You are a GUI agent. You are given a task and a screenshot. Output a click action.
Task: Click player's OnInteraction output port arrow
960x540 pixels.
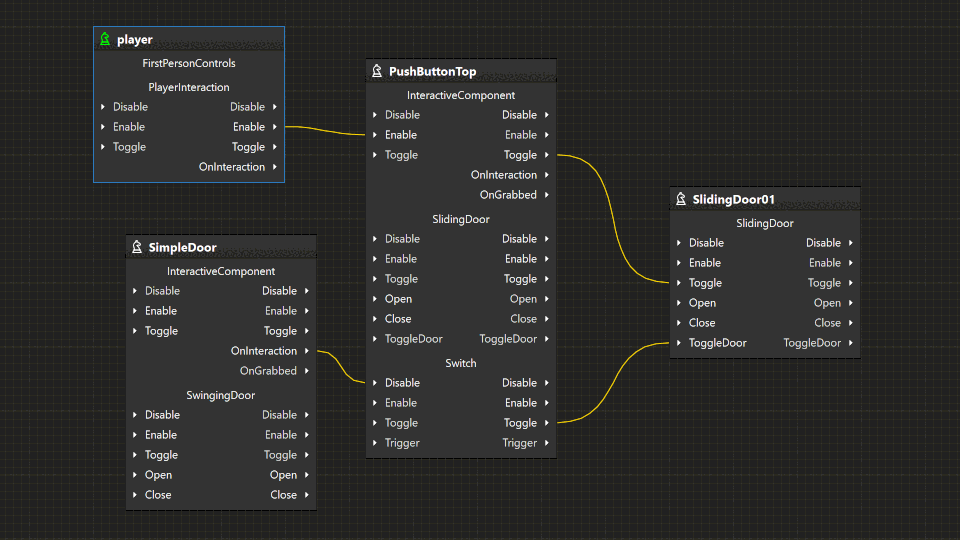tap(274, 167)
